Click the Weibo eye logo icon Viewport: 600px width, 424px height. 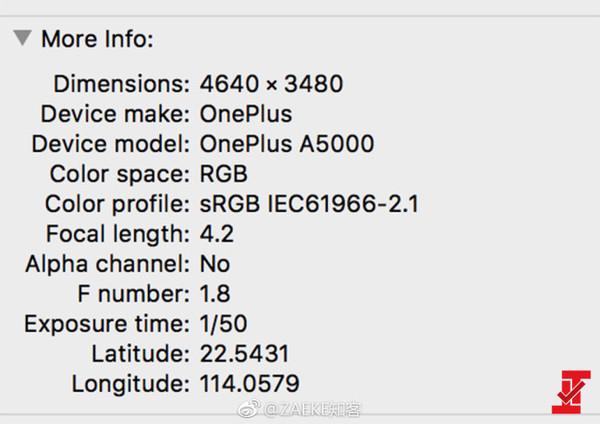(249, 409)
